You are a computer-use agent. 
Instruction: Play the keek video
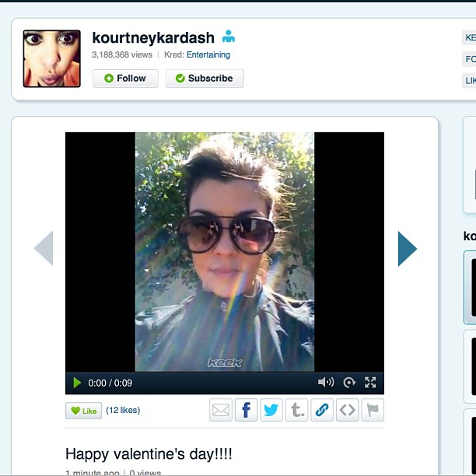coord(77,383)
